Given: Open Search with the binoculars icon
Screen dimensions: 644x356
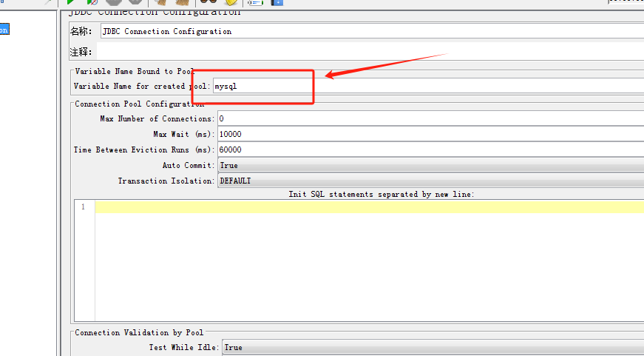Looking at the screenshot, I should pyautogui.click(x=209, y=2).
